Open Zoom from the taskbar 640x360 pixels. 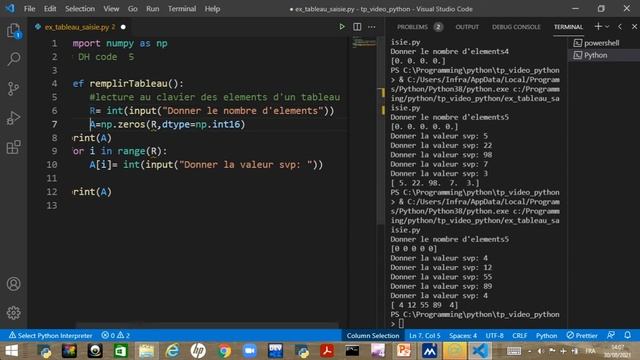[x=250, y=351]
